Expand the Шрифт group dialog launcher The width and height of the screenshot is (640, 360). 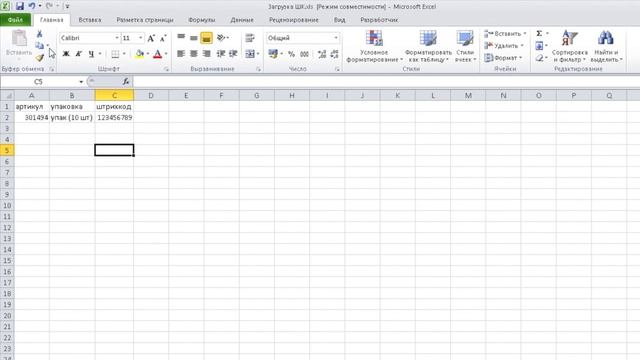167,69
